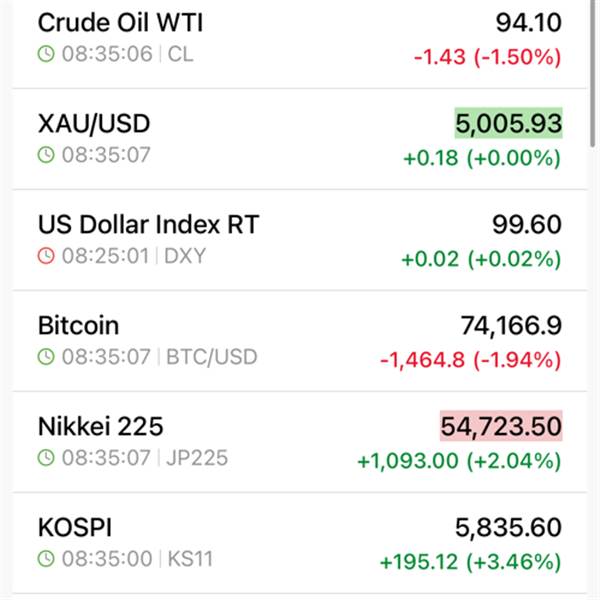Image resolution: width=600 pixels, height=600 pixels.
Task: Click the Crude Oil price 94.10
Action: click(528, 22)
